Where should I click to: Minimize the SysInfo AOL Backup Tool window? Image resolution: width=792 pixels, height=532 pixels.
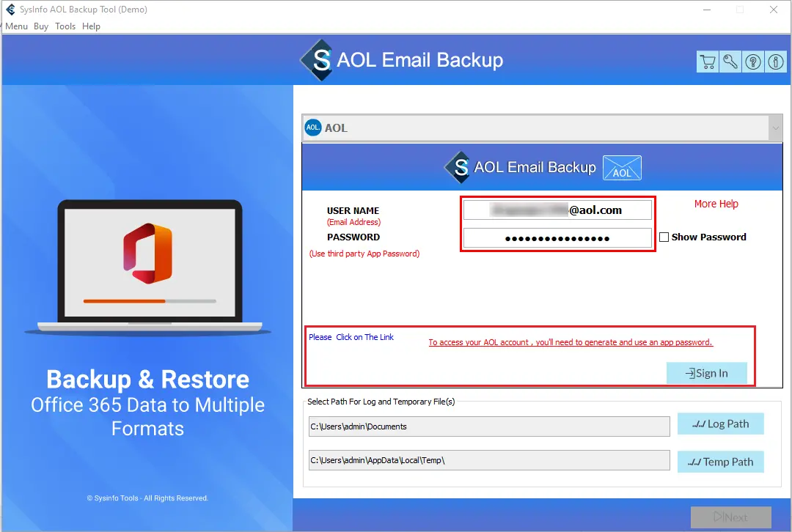pyautogui.click(x=707, y=10)
